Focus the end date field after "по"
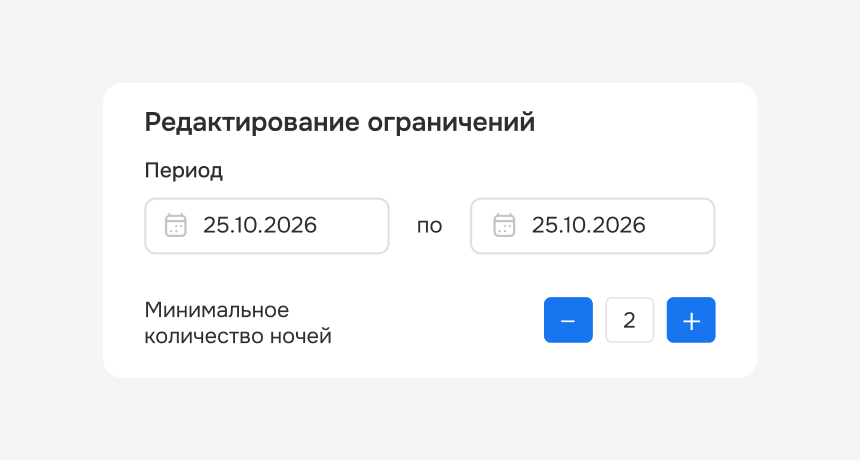 [x=593, y=226]
